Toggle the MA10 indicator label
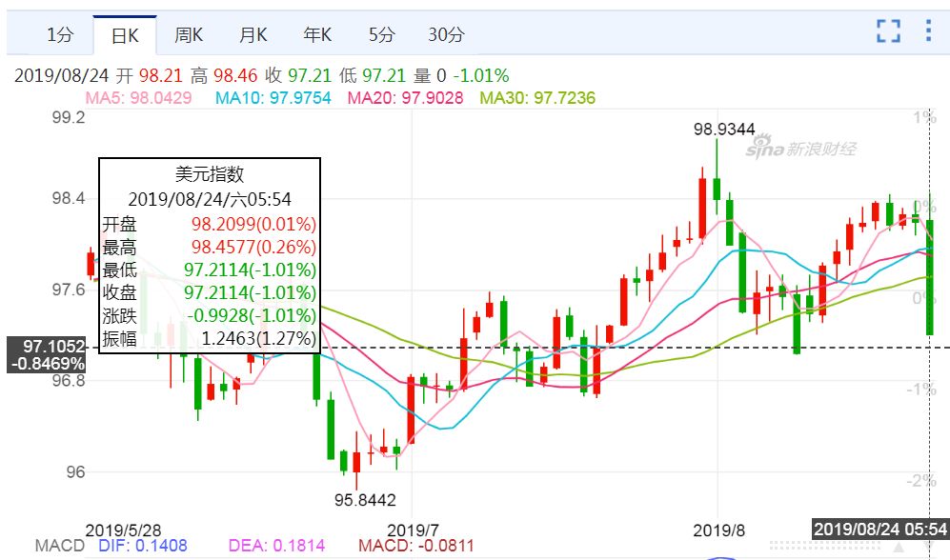 click(x=273, y=97)
